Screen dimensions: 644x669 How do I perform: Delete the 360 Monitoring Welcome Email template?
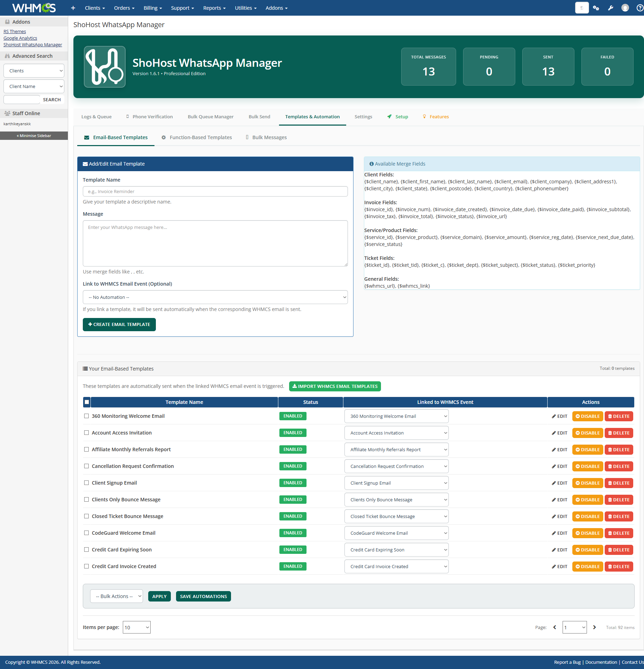pos(619,416)
